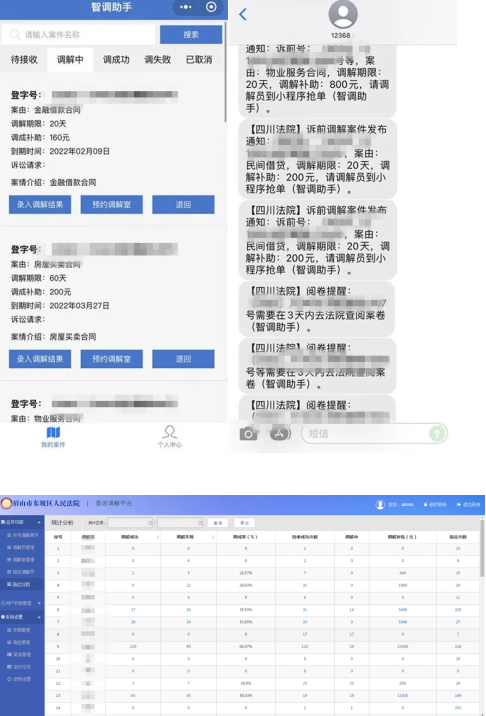
Task: Select the 调失败 tab
Action: click(158, 60)
